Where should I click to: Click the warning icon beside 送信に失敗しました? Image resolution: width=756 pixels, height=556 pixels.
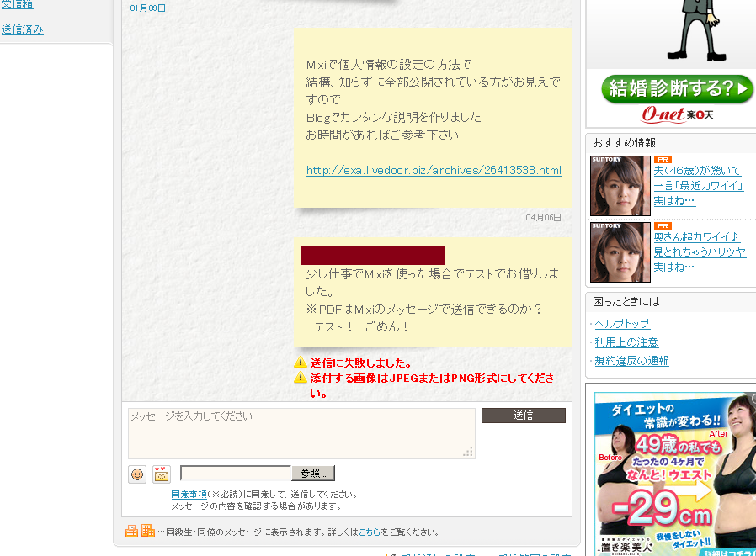(x=301, y=362)
